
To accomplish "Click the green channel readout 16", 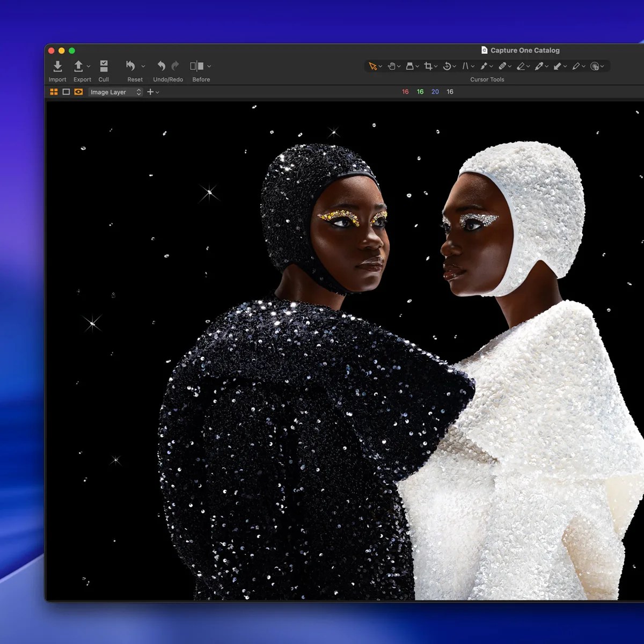I will pos(420,92).
